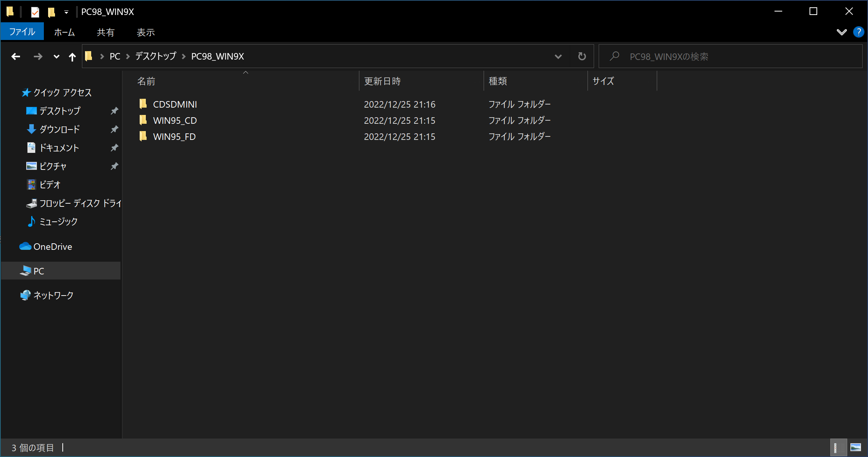The image size is (868, 457).
Task: Refresh the PC98_WIN9X folder view
Action: click(582, 57)
